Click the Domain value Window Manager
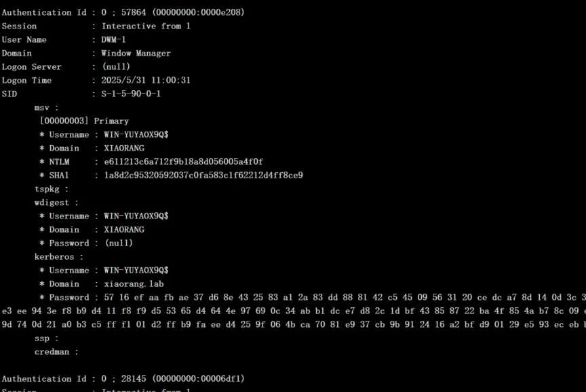Image resolution: width=586 pixels, height=392 pixels. point(136,53)
